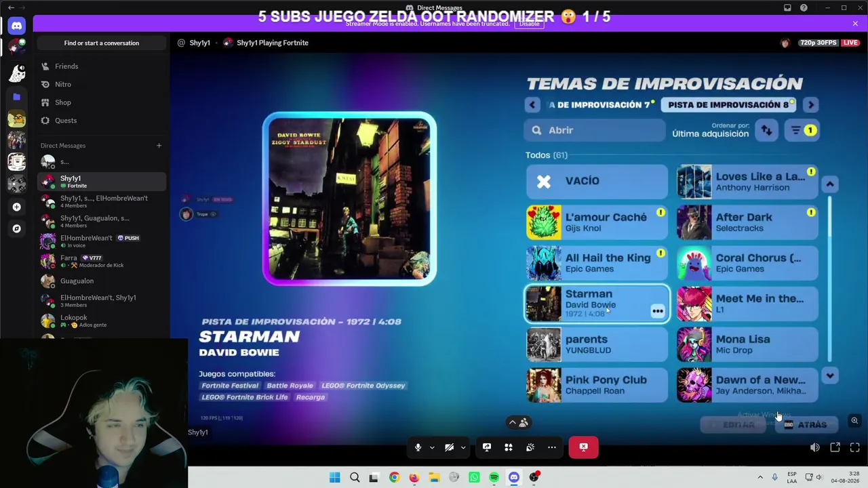Screen dimensions: 868x488
Task: Switch to Pista de Improvisación 7 tab
Action: [x=600, y=105]
